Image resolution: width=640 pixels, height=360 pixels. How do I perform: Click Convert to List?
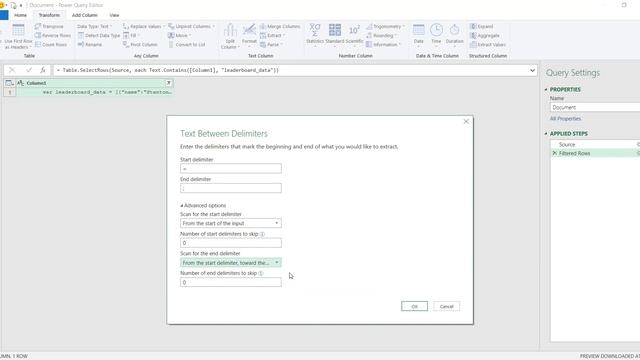(187, 44)
